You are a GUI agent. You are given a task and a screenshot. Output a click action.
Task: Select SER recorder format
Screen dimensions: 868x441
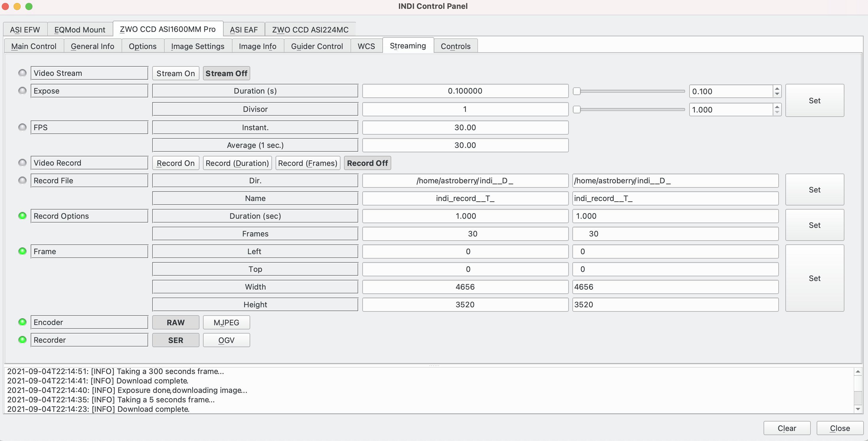[175, 340]
